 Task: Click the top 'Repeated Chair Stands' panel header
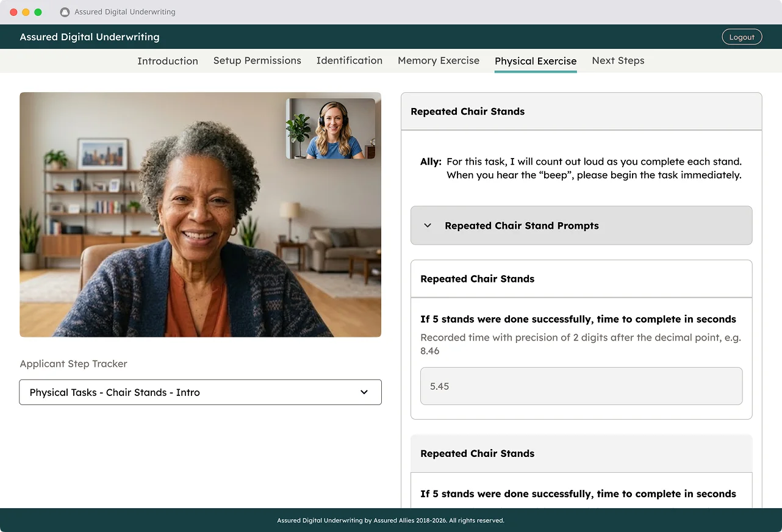[x=581, y=112]
